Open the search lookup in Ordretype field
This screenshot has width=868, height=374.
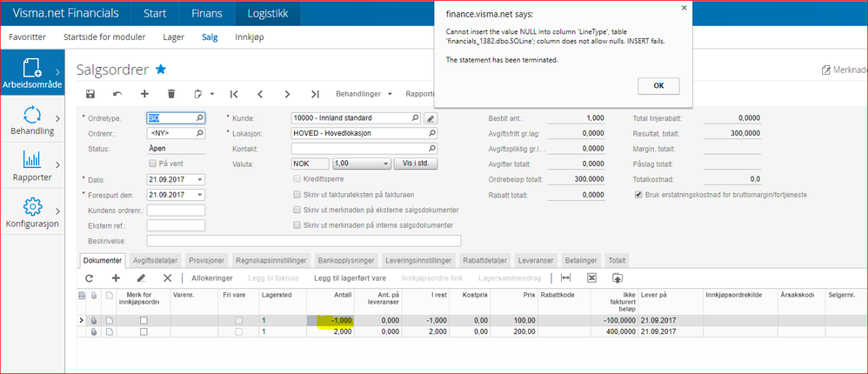pyautogui.click(x=200, y=117)
